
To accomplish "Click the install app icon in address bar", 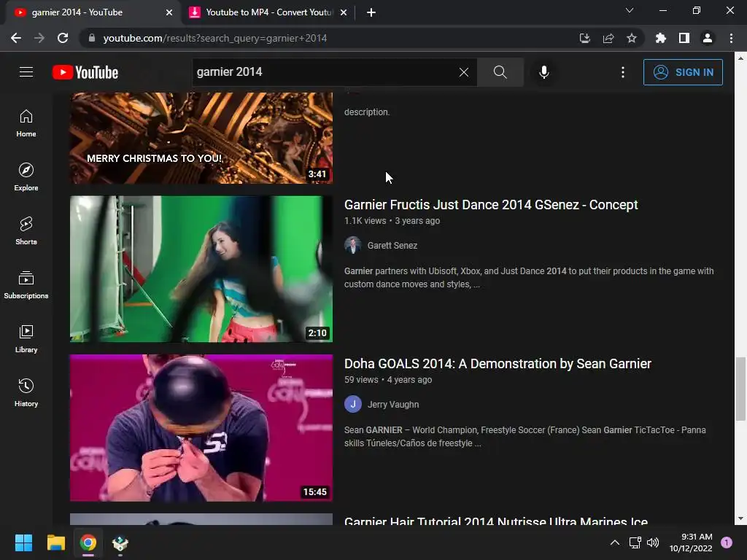I will click(585, 38).
